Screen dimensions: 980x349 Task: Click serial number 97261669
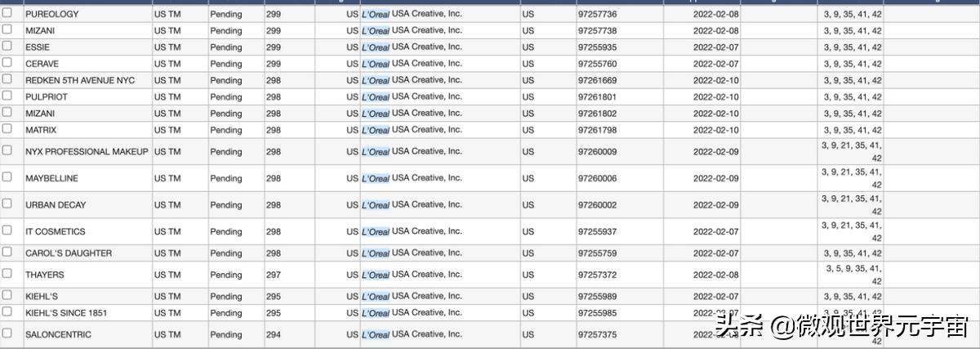coord(597,81)
